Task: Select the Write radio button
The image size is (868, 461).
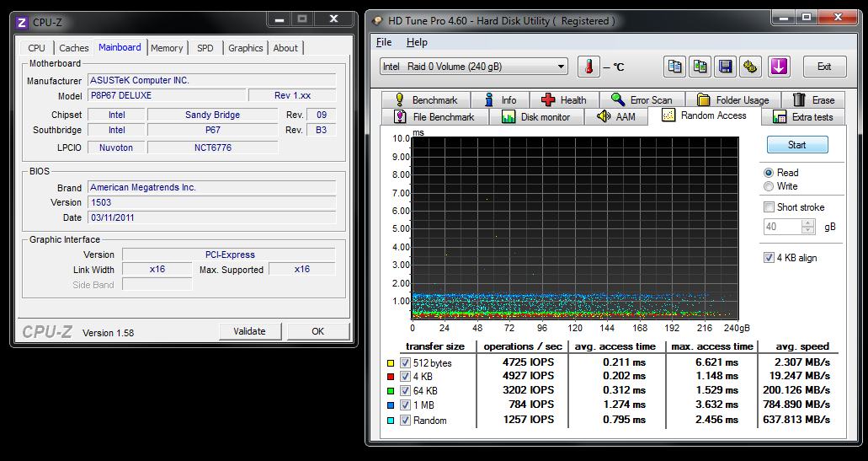Action: click(769, 186)
